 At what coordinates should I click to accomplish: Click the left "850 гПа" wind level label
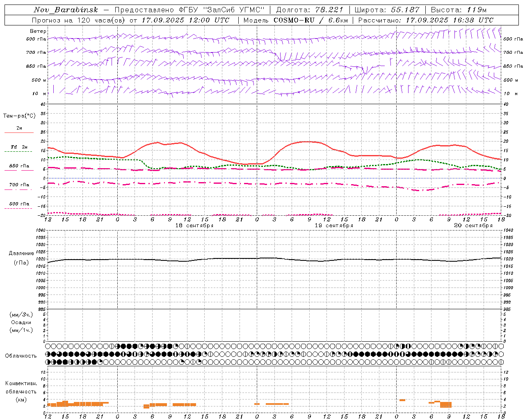[36, 66]
